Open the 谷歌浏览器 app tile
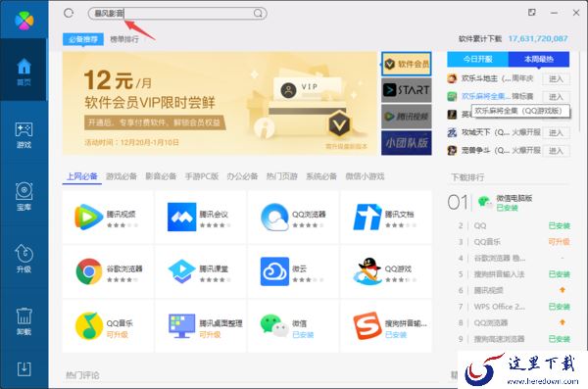This screenshot has height=389, width=588. point(108,271)
